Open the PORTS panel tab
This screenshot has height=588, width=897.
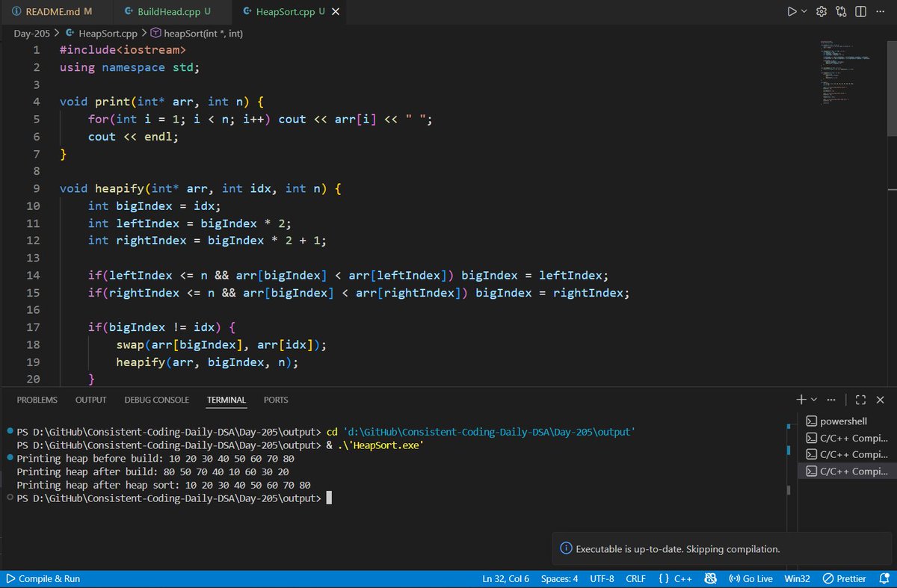tap(276, 400)
